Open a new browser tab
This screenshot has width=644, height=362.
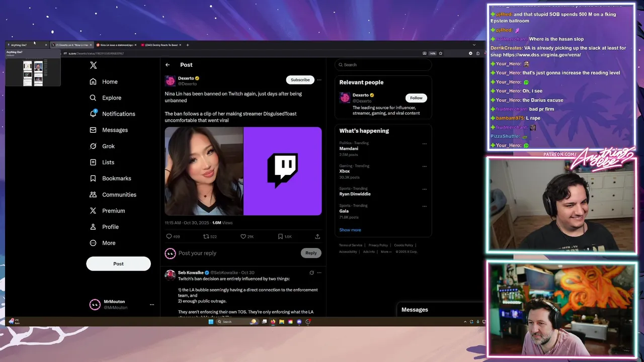[188, 45]
